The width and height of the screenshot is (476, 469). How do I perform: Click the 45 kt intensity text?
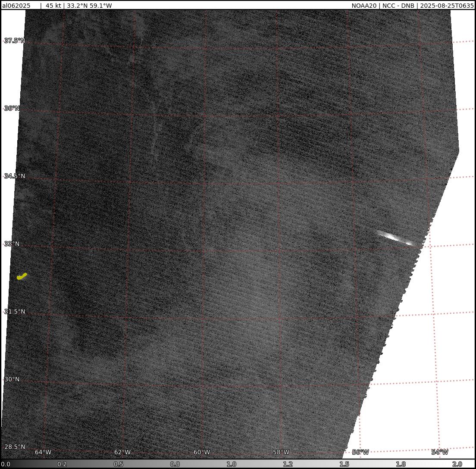(54, 6)
